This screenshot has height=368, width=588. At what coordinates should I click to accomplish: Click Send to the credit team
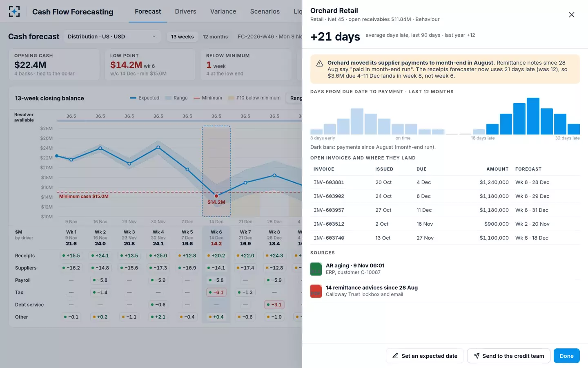[509, 356]
